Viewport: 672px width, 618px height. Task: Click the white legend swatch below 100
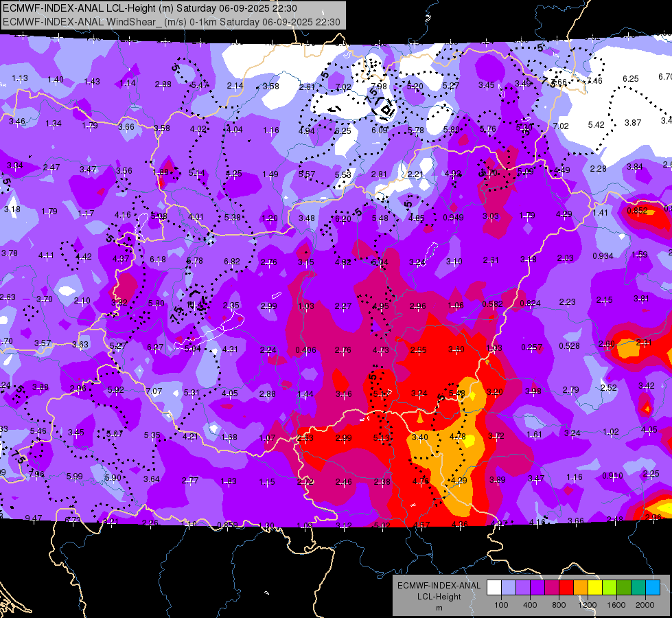pyautogui.click(x=494, y=588)
